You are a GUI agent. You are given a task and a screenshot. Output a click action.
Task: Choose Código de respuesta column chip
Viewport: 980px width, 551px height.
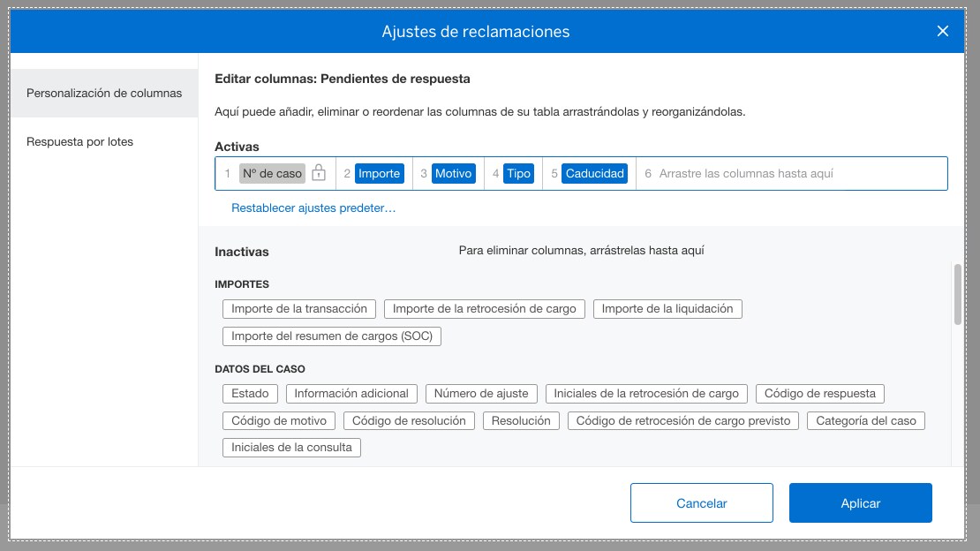point(820,393)
